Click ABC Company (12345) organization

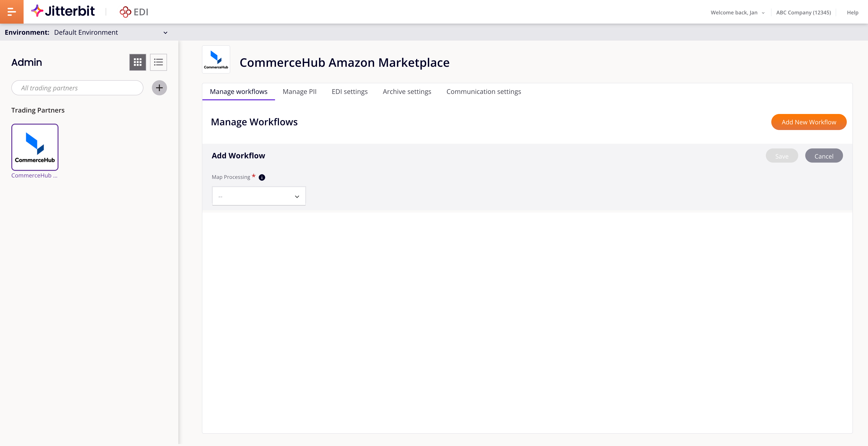pos(803,13)
